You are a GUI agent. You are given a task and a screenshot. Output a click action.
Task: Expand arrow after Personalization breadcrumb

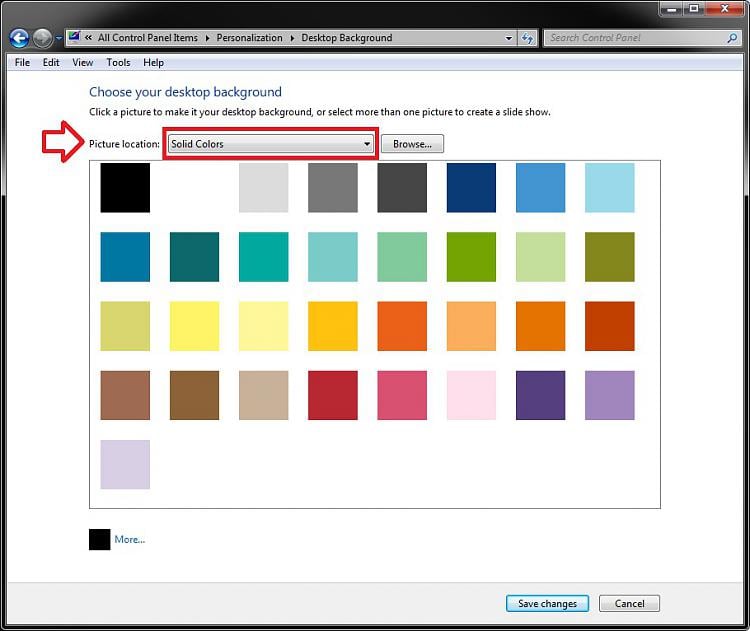tap(292, 38)
